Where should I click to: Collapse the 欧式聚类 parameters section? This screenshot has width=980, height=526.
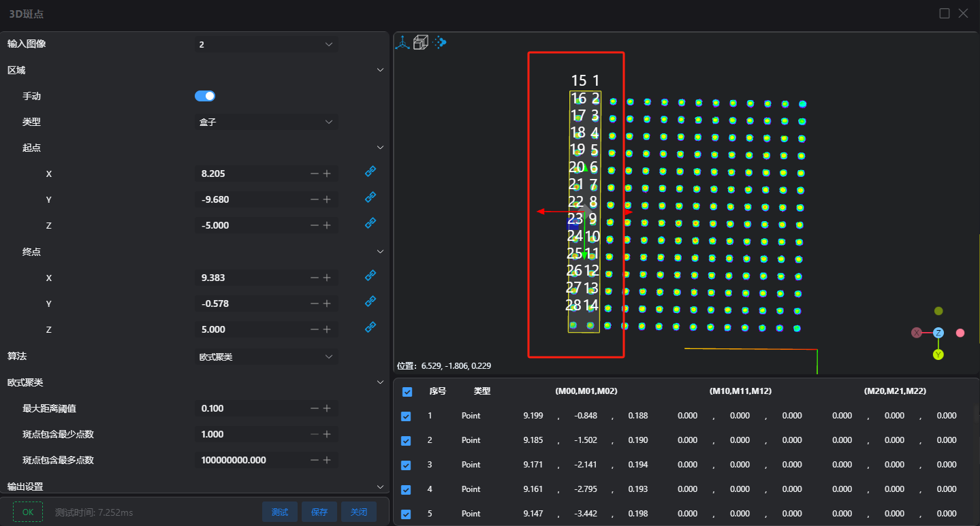pos(380,382)
